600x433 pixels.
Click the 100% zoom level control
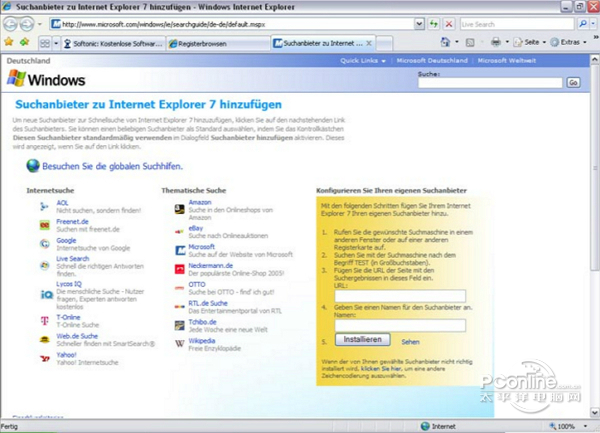562,426
